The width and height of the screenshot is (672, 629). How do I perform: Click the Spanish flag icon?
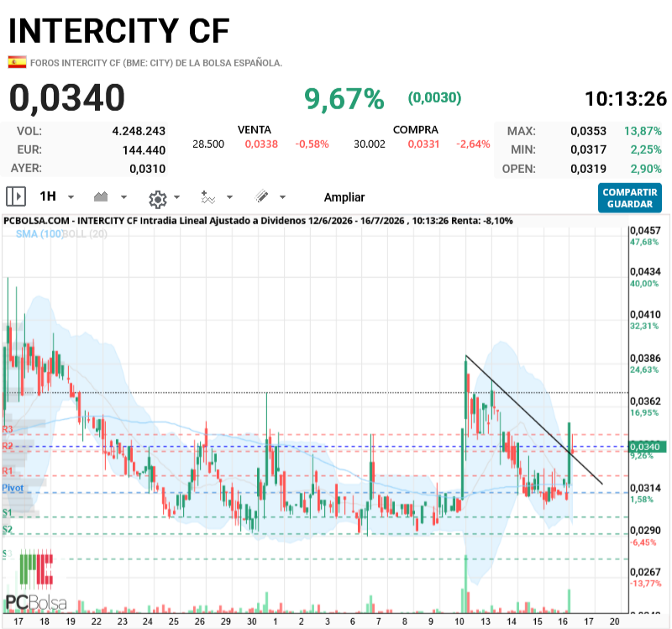tap(17, 62)
